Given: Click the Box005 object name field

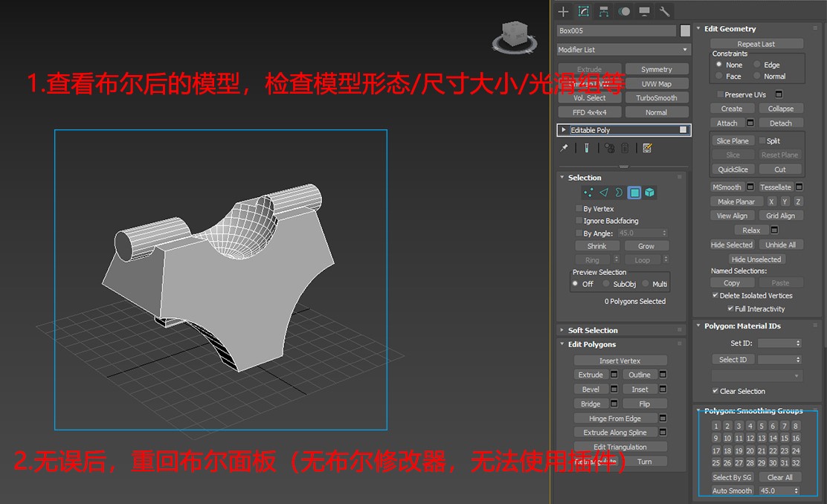Looking at the screenshot, I should pos(617,30).
